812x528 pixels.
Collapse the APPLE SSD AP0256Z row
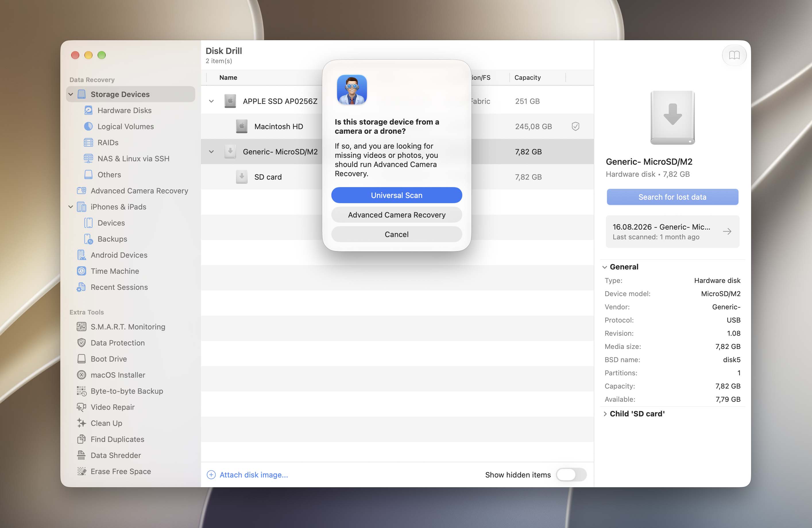click(x=211, y=101)
